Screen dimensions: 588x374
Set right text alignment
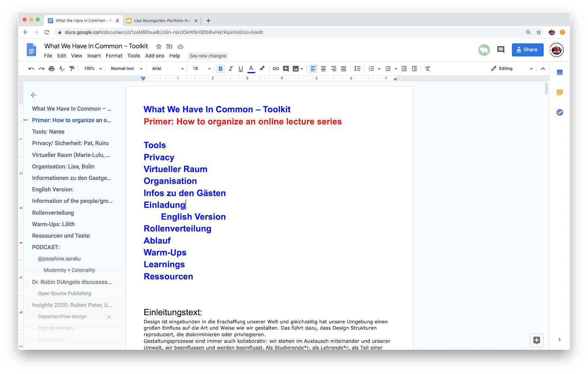pyautogui.click(x=333, y=69)
